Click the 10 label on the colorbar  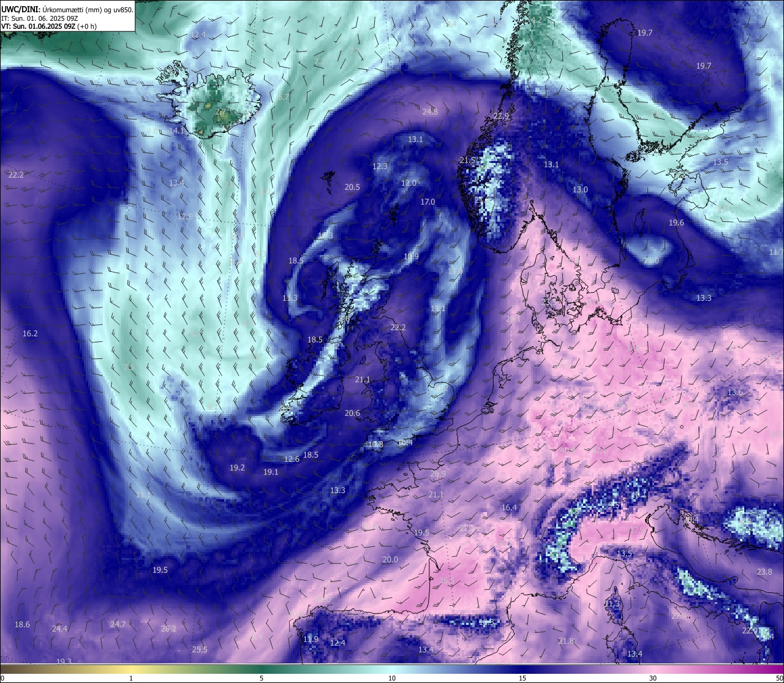tap(392, 678)
